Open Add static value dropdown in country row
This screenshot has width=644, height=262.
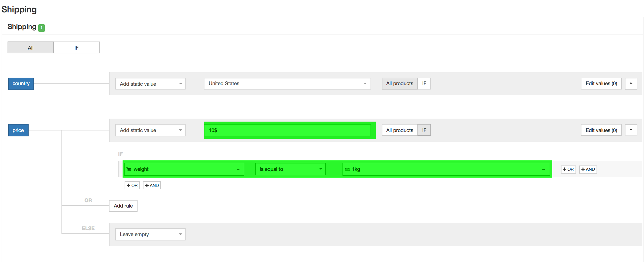click(150, 84)
